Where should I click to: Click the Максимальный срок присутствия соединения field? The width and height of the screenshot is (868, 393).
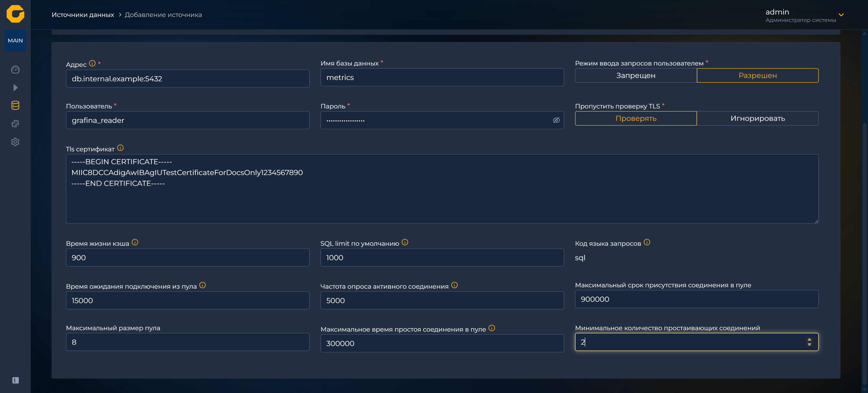696,299
